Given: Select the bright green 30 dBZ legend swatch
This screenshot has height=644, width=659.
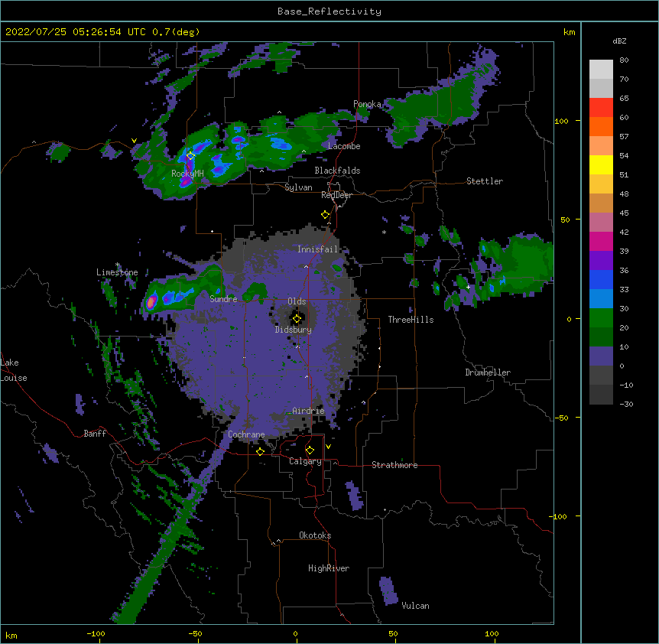Looking at the screenshot, I should point(601,318).
